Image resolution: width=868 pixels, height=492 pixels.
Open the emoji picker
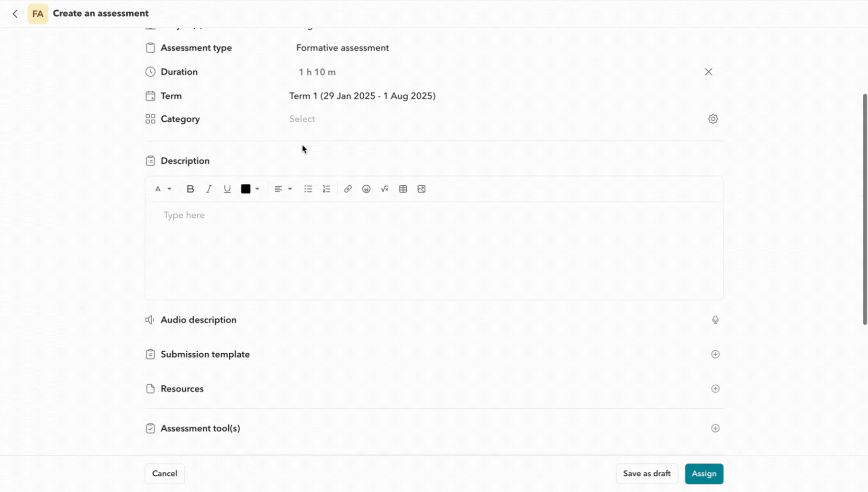point(366,189)
